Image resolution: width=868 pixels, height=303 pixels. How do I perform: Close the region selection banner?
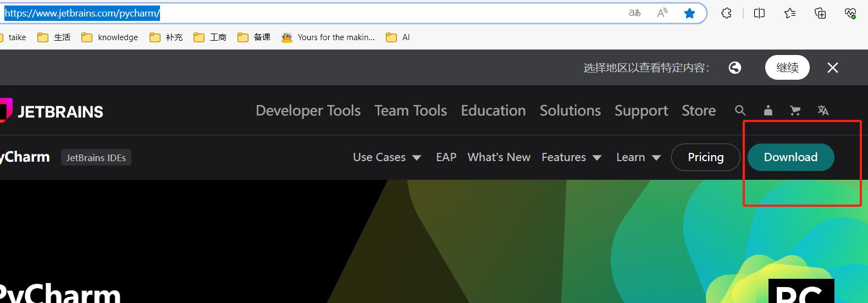(833, 68)
